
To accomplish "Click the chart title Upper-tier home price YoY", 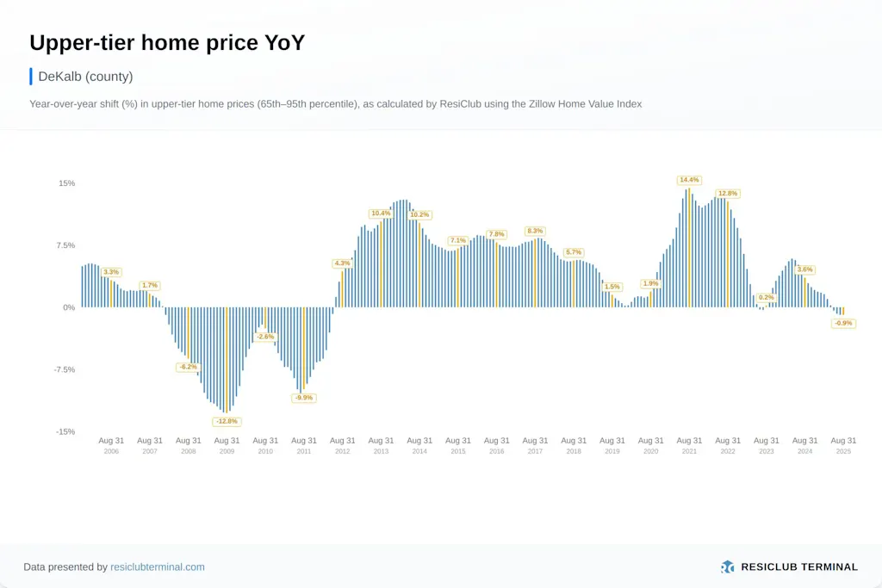I will (x=167, y=42).
